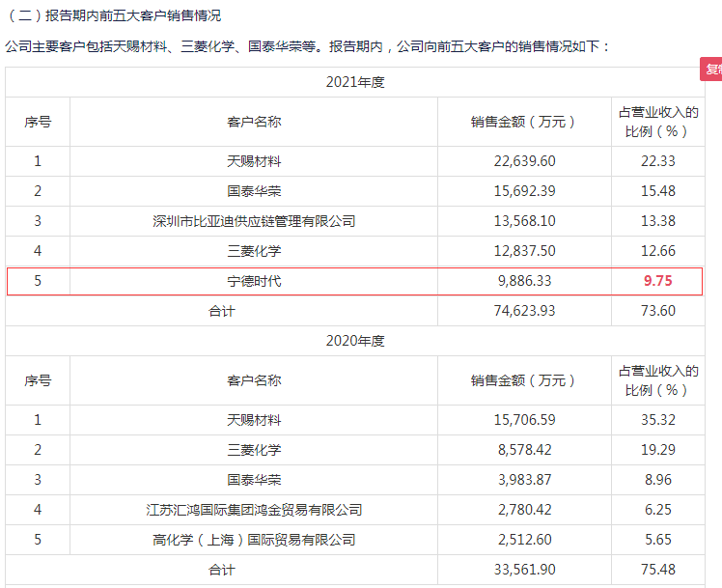Click the 19.29 percentage cell
Image resolution: width=722 pixels, height=588 pixels.
(x=658, y=450)
